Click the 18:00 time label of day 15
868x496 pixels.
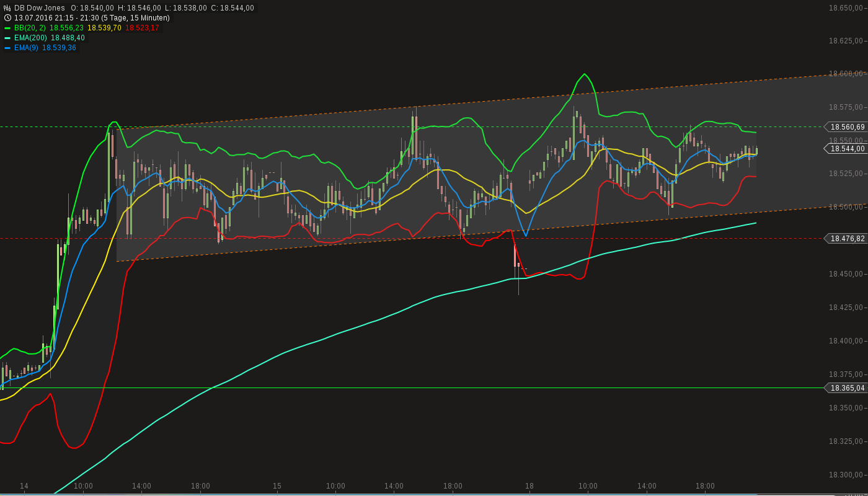click(453, 486)
